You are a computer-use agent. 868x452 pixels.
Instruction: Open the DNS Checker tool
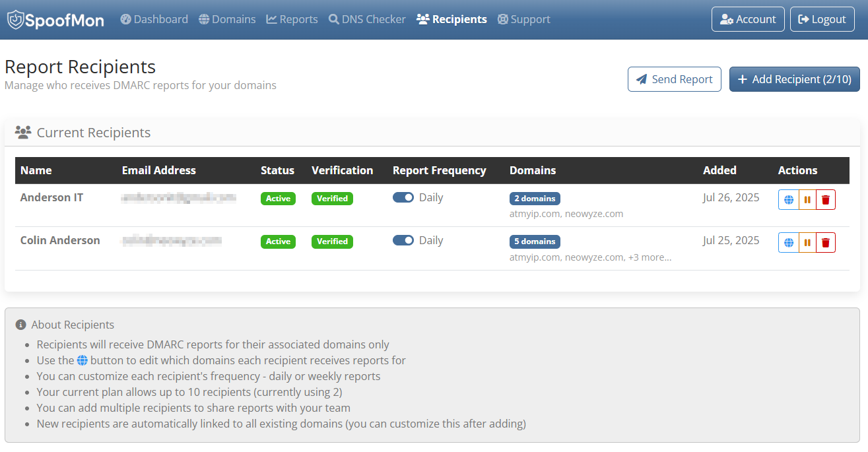coord(367,19)
